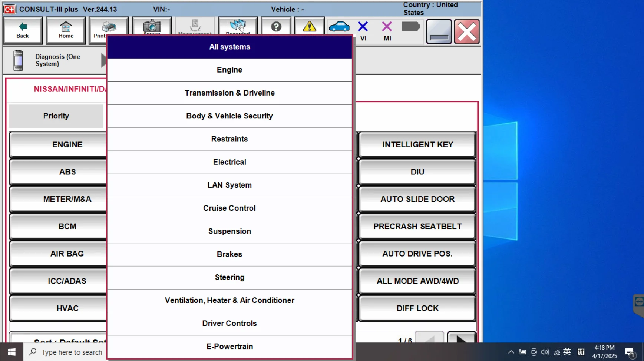The image size is (644, 361).
Task: Select Engine from system list
Action: pyautogui.click(x=229, y=70)
